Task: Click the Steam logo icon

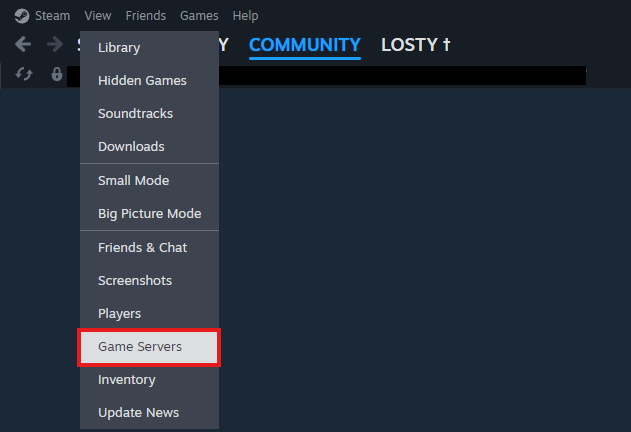Action: pos(22,16)
